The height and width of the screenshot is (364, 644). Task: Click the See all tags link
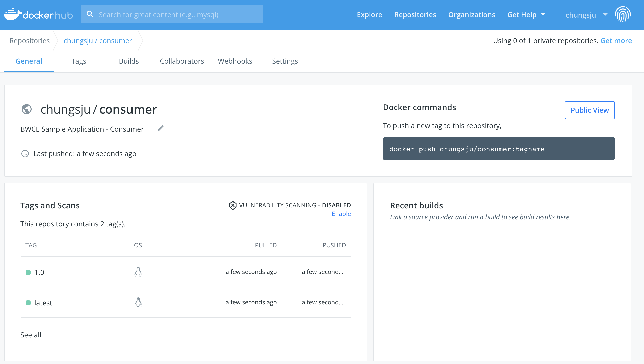[31, 335]
